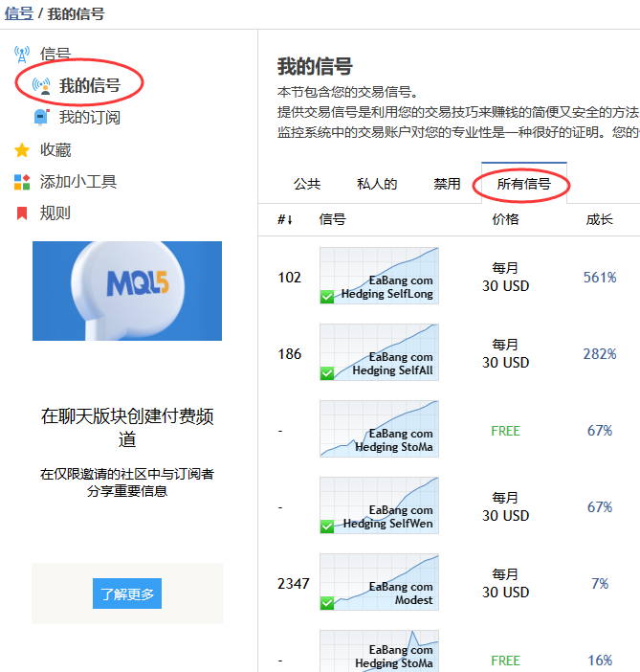Click the mailbox icon for 我的订阅
Image resolution: width=640 pixels, height=672 pixels.
(x=41, y=118)
